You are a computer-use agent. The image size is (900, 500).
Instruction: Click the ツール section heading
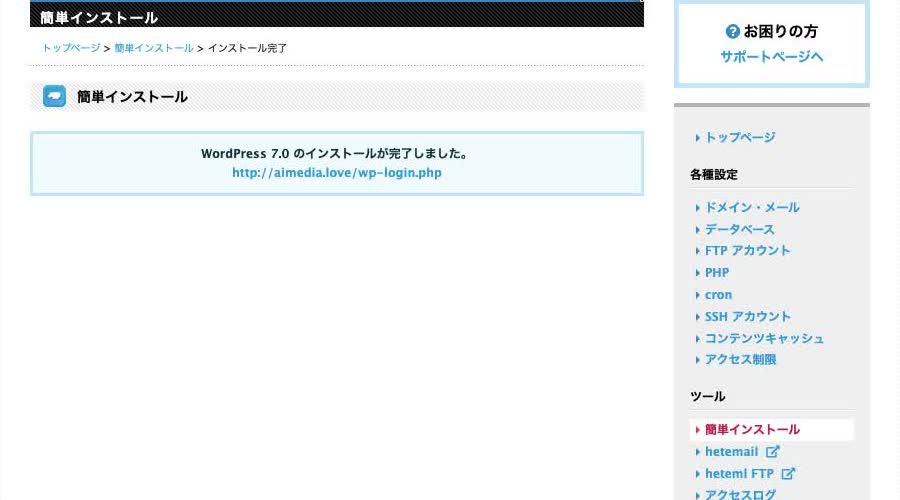[707, 397]
